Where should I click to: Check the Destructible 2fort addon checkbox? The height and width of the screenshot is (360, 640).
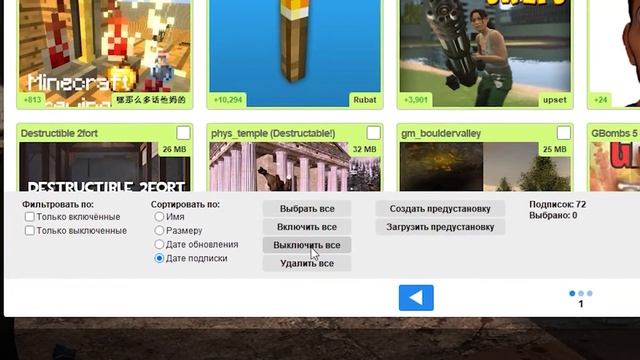coord(183,133)
